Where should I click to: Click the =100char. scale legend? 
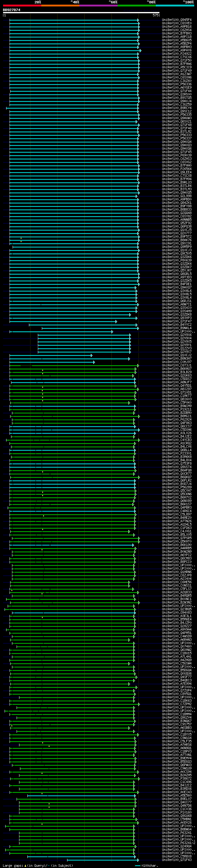(x=146, y=865)
